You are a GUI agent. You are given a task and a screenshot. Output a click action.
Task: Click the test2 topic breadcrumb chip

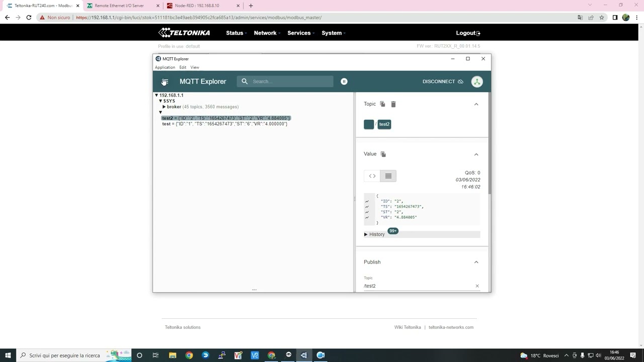[384, 124]
